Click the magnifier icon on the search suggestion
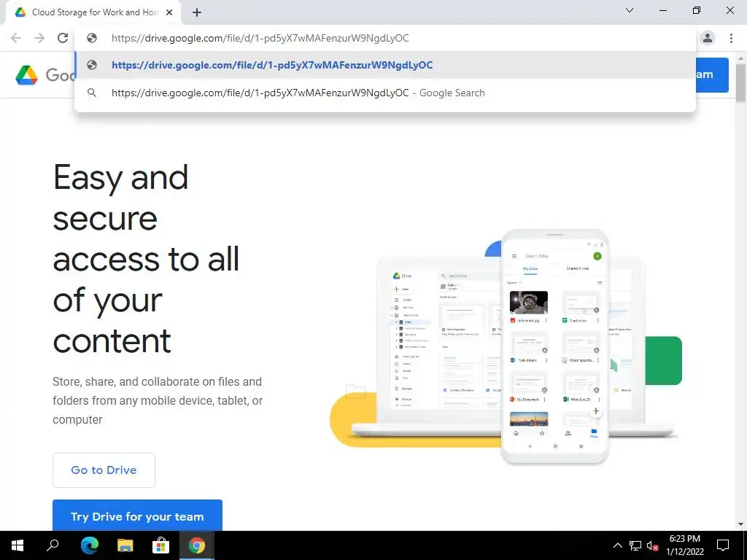The width and height of the screenshot is (747, 560). pos(92,93)
